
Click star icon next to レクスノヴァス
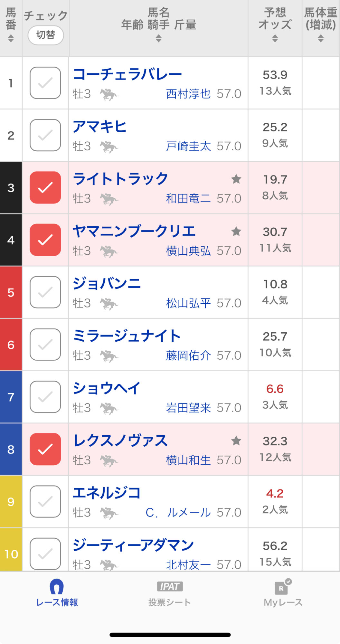click(236, 440)
